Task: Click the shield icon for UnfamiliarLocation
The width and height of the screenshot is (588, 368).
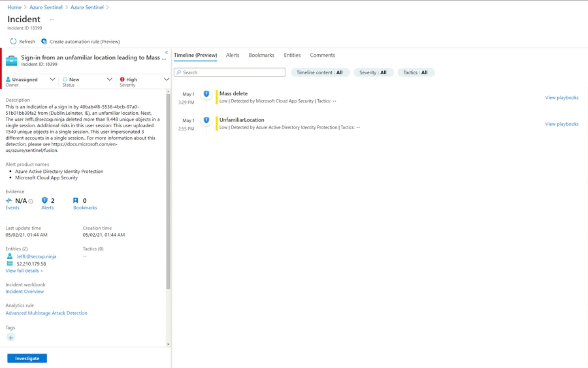Action: click(206, 120)
